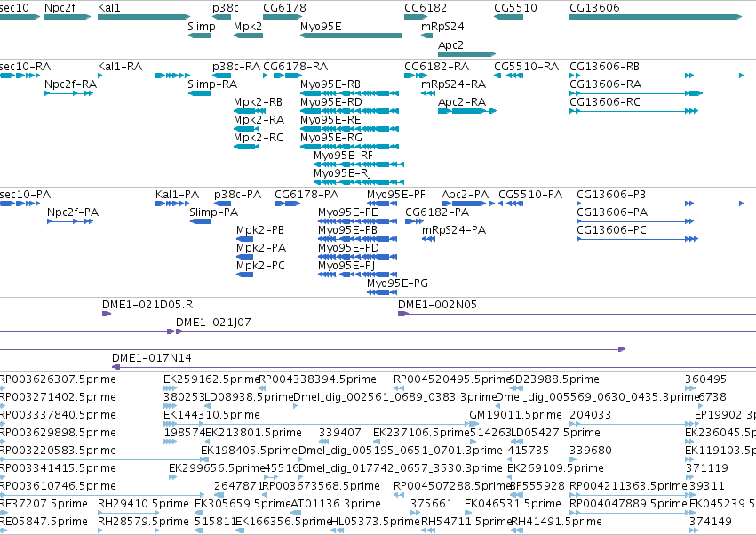The height and width of the screenshot is (535, 756).
Task: Open the p38c-PA protein label
Action: tap(238, 195)
